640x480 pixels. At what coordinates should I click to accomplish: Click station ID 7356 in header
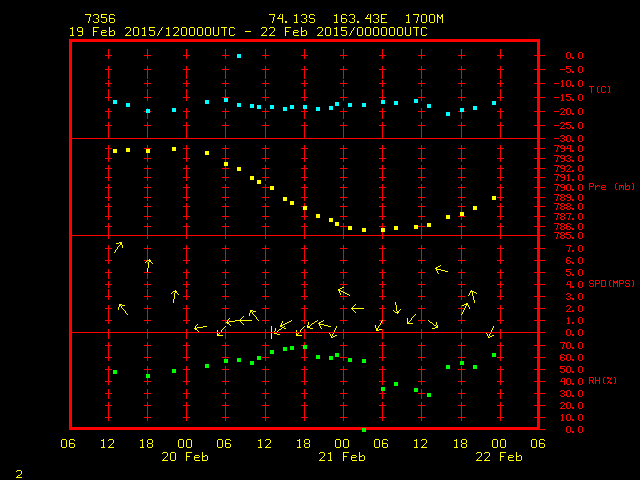[99, 19]
